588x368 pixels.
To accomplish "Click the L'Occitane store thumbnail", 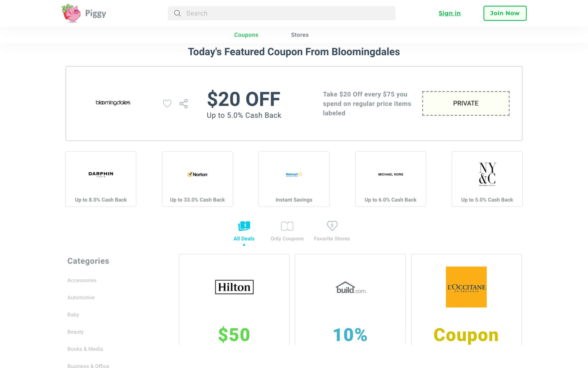I will 466,287.
